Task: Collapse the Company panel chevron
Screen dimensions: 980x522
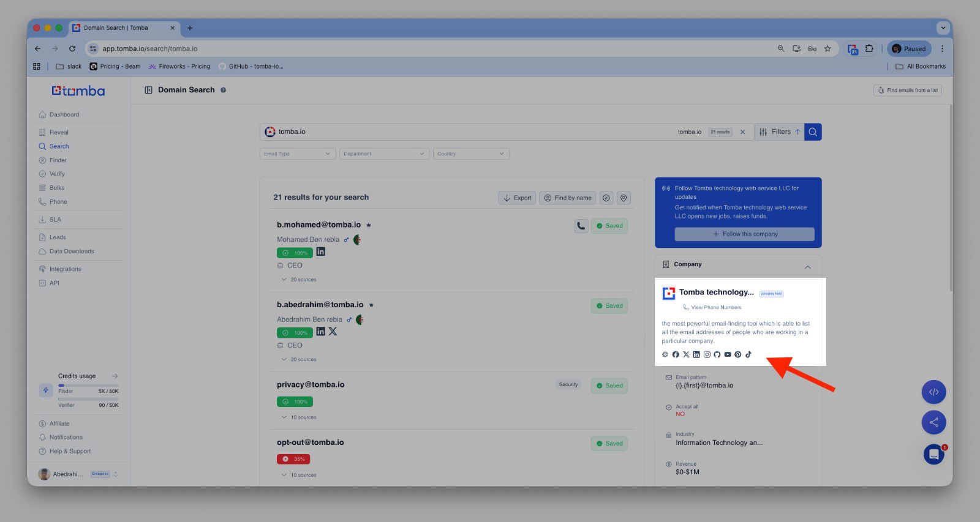Action: [807, 267]
